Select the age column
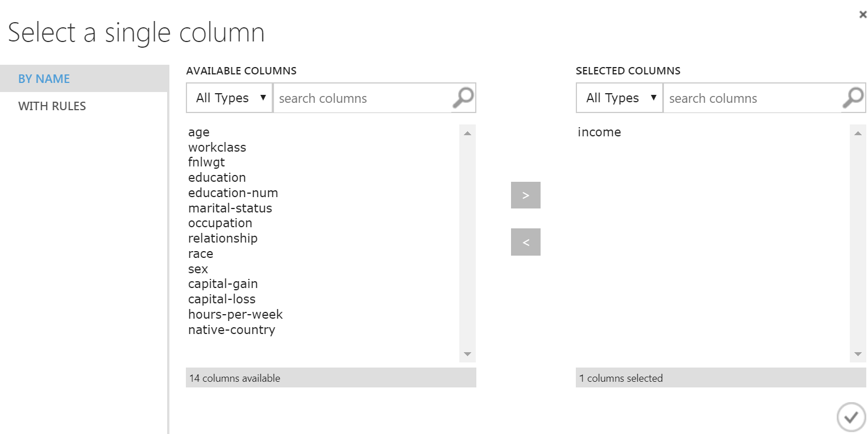868x434 pixels. pos(199,132)
